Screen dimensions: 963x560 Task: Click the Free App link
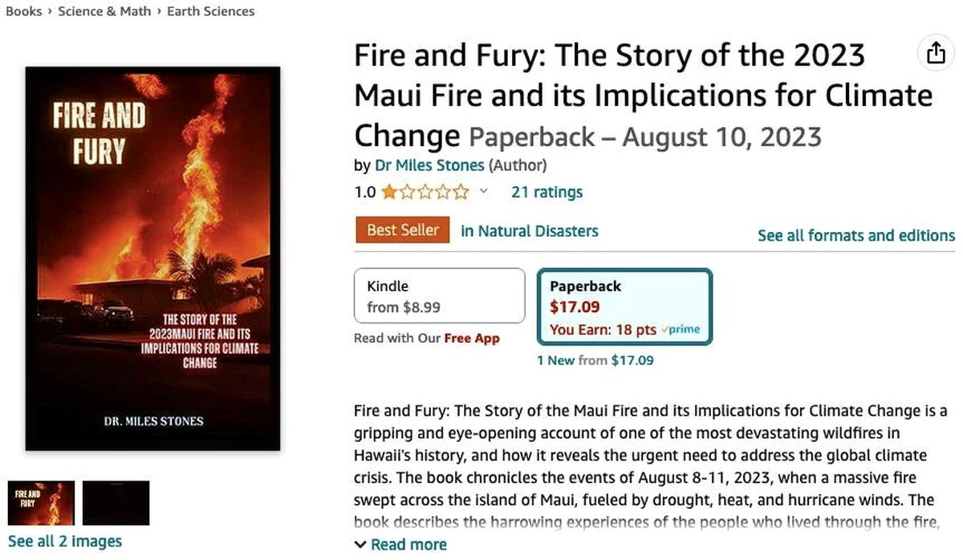[472, 339]
